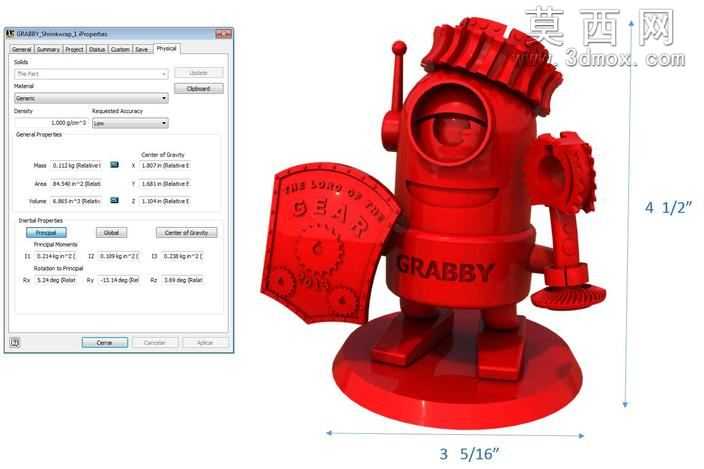Click the Density input field

pyautogui.click(x=51, y=123)
